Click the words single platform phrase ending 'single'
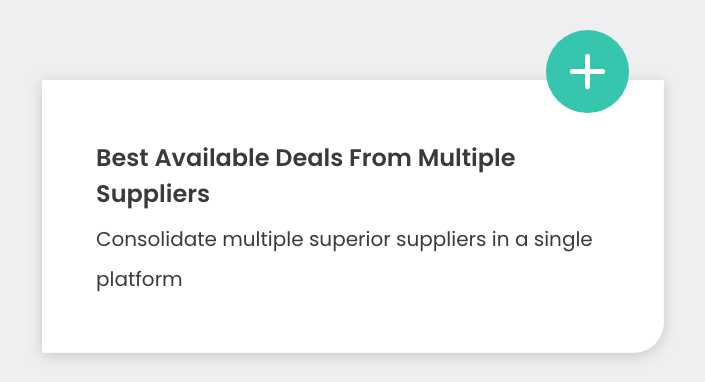This screenshot has height=382, width=705. tap(563, 240)
